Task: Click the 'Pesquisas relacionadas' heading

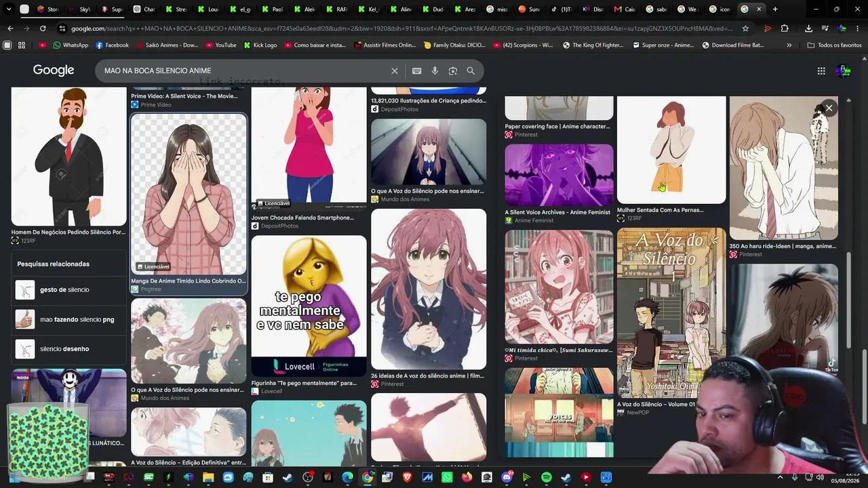Action: tap(54, 264)
